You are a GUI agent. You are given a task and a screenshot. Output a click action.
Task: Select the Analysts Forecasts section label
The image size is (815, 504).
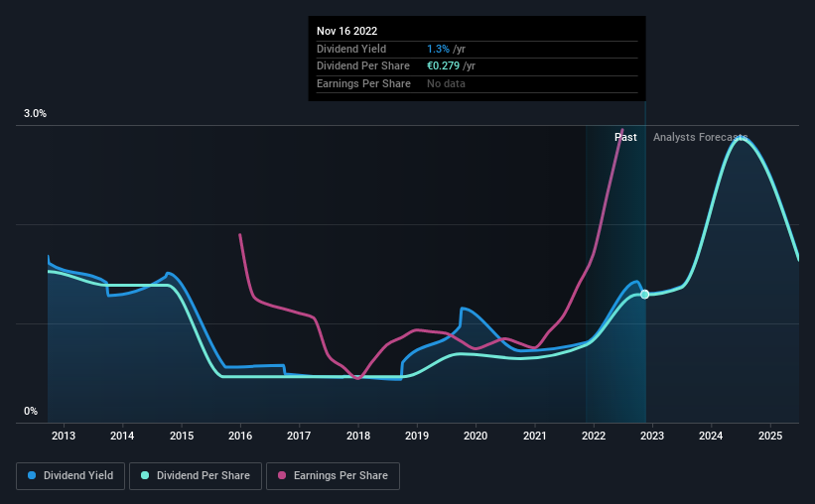coord(700,137)
